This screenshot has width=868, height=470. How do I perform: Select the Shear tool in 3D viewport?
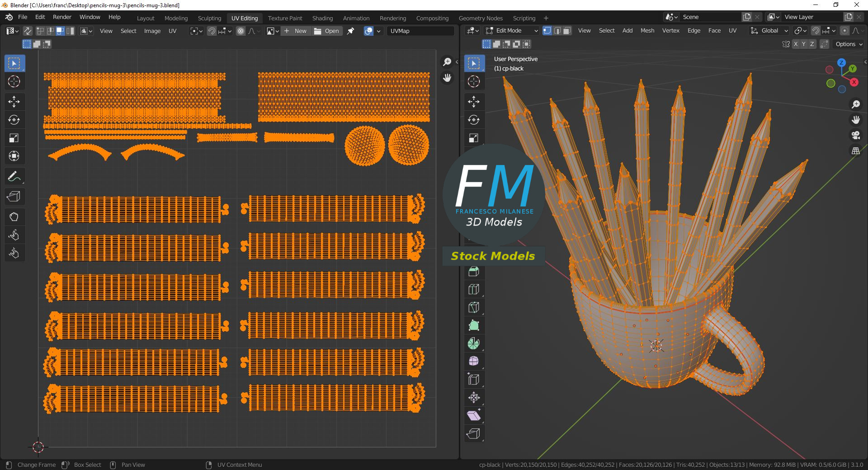tap(473, 416)
